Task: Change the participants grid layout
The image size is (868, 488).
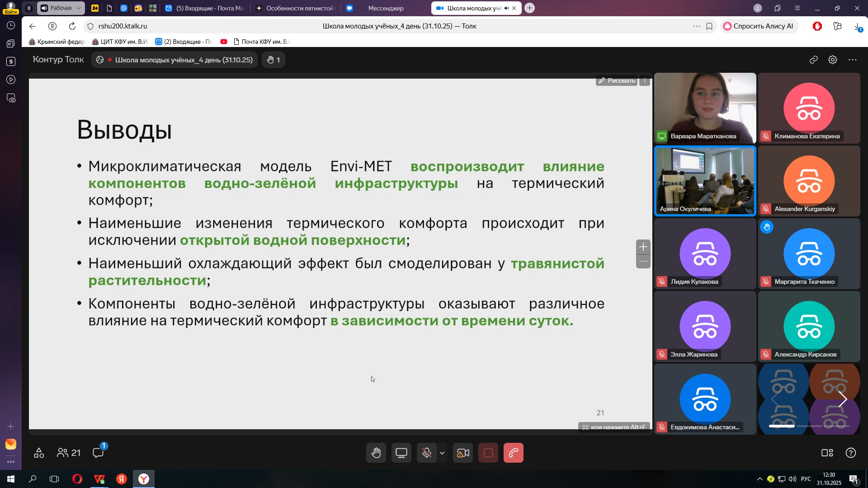Action: pos(828,453)
